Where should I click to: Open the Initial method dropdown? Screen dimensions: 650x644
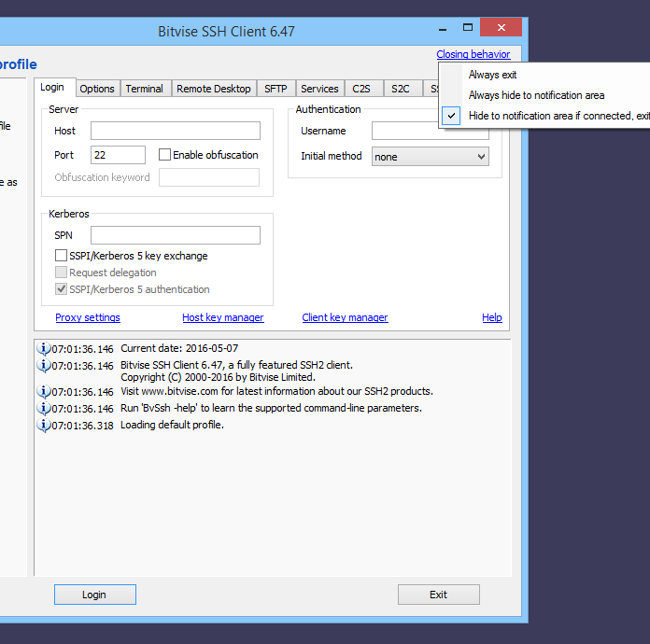click(x=430, y=157)
